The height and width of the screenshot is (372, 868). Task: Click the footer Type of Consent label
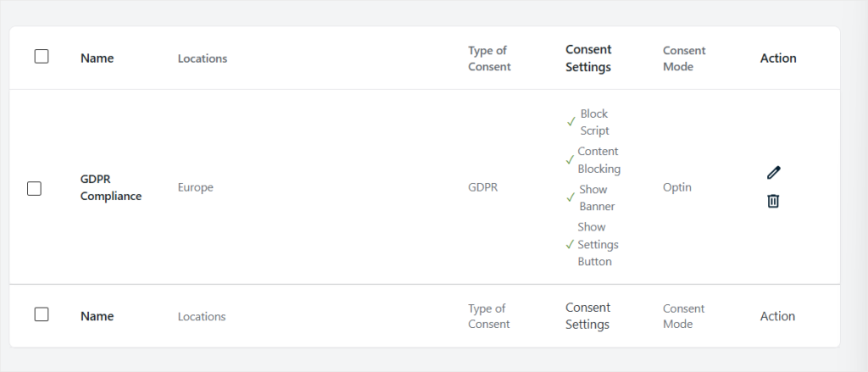click(489, 316)
